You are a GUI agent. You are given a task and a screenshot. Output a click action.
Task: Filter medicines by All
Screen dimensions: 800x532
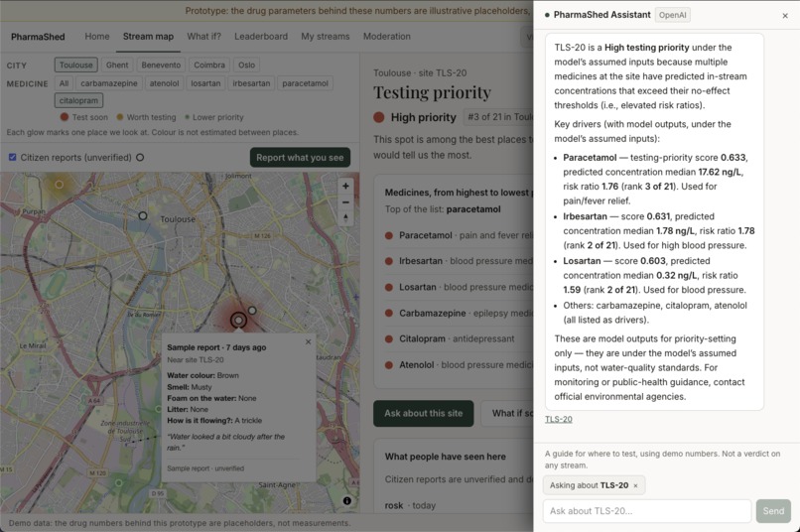point(64,83)
